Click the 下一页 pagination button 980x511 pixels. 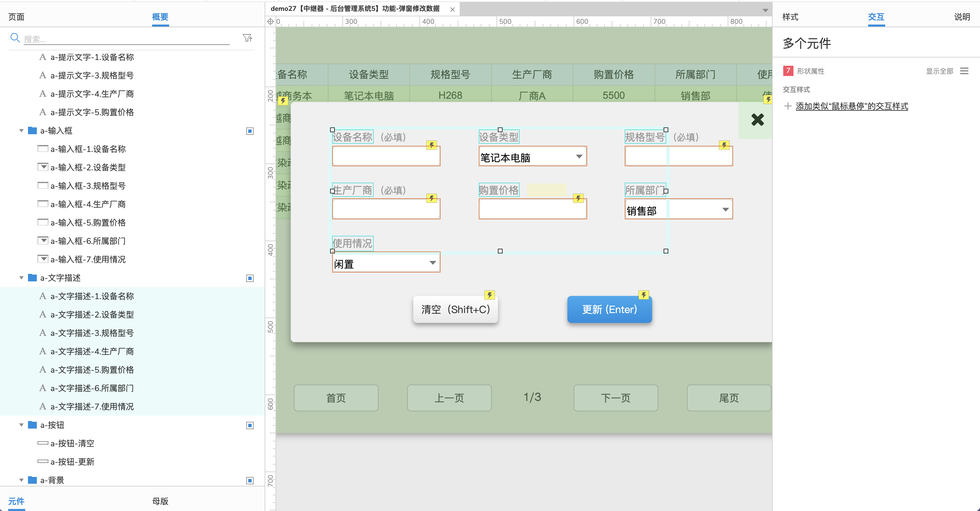pos(615,398)
